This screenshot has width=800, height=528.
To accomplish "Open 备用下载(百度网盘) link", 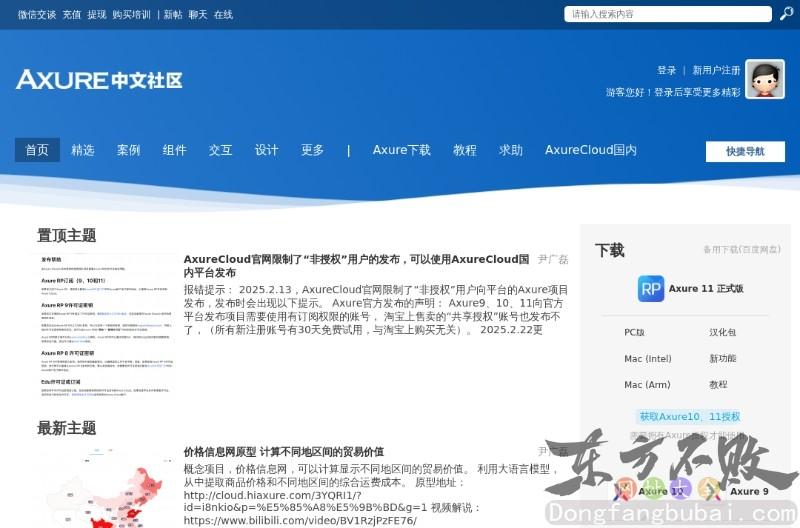I will [x=742, y=249].
